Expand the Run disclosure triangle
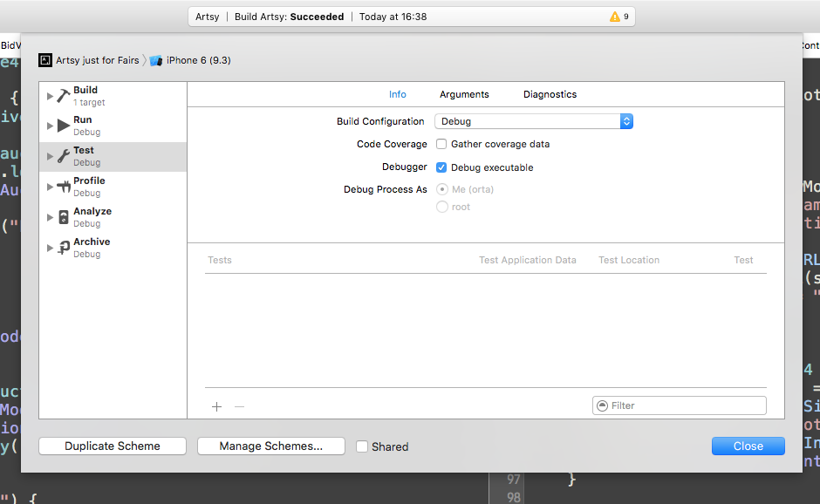 pyautogui.click(x=50, y=126)
